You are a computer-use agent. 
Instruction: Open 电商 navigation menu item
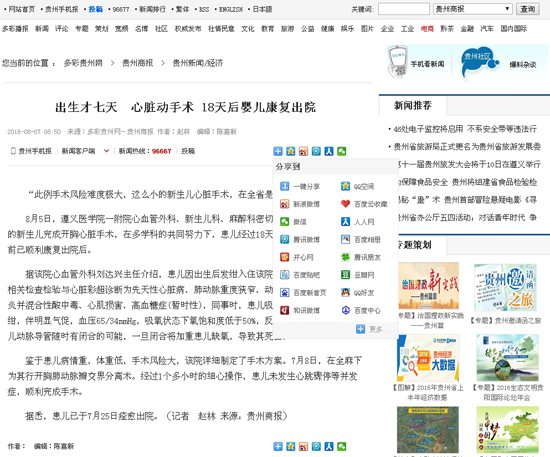427,29
